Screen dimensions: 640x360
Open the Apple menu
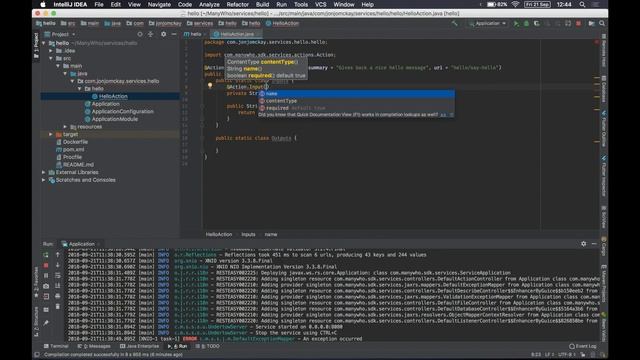pos(43,4)
